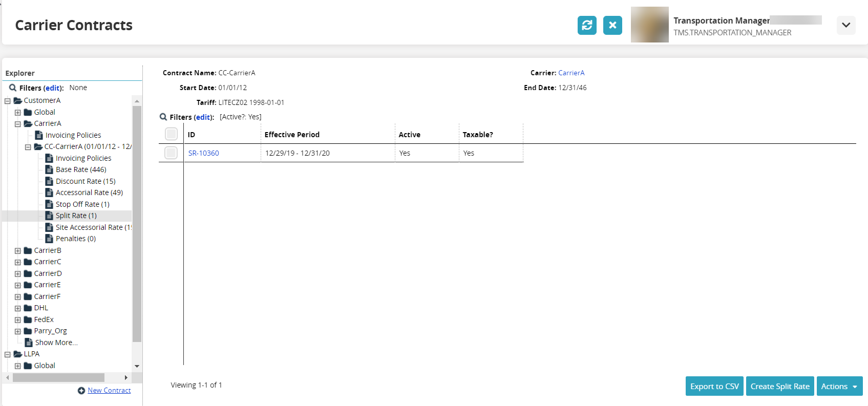The image size is (868, 406).
Task: Click the Discount Rate document icon
Action: point(49,181)
